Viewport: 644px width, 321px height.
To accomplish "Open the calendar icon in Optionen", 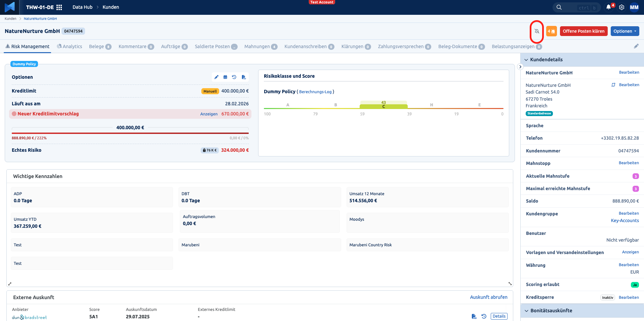I will coord(225,77).
